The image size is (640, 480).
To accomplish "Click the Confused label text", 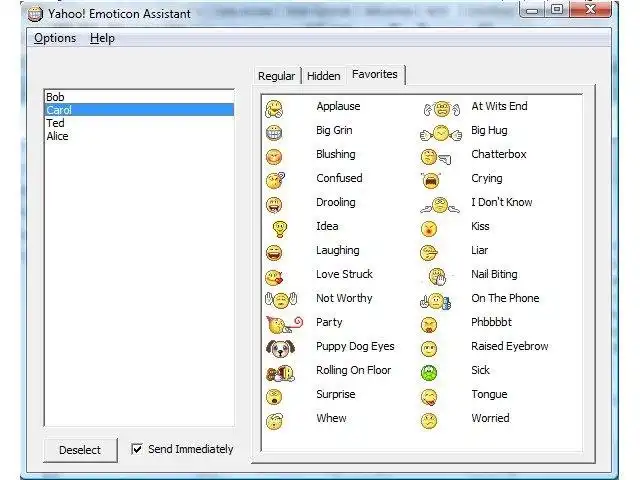I will coord(339,178).
